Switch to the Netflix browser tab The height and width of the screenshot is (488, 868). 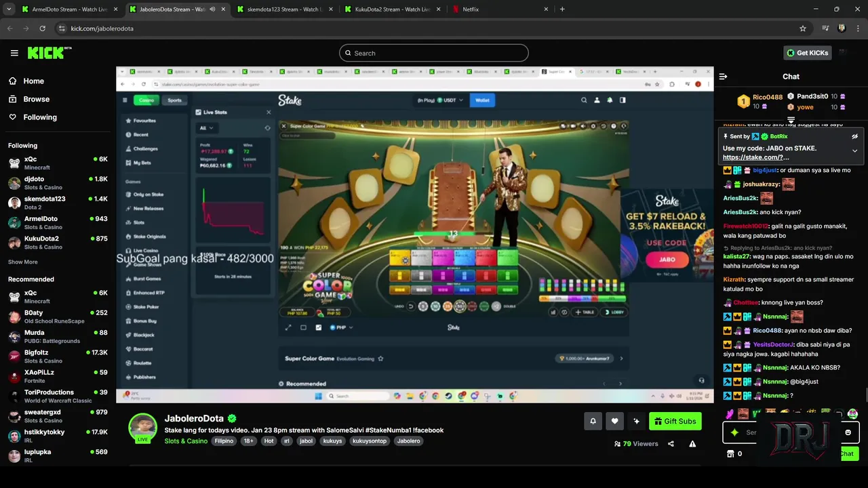499,9
